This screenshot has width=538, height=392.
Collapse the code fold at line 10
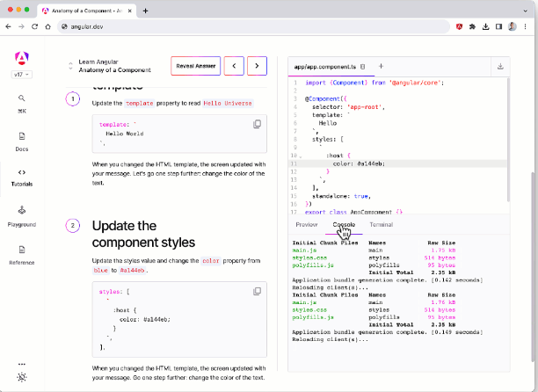[x=301, y=156]
